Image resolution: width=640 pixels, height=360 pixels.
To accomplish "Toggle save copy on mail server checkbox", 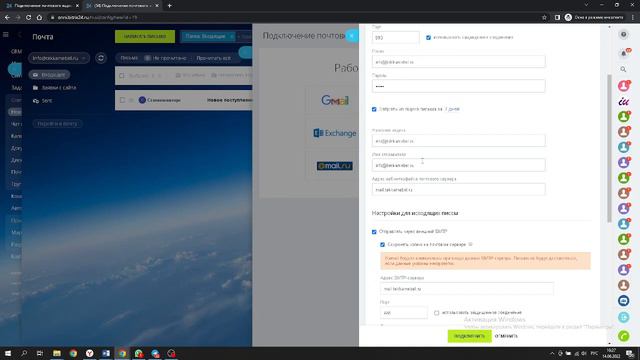I will click(382, 244).
